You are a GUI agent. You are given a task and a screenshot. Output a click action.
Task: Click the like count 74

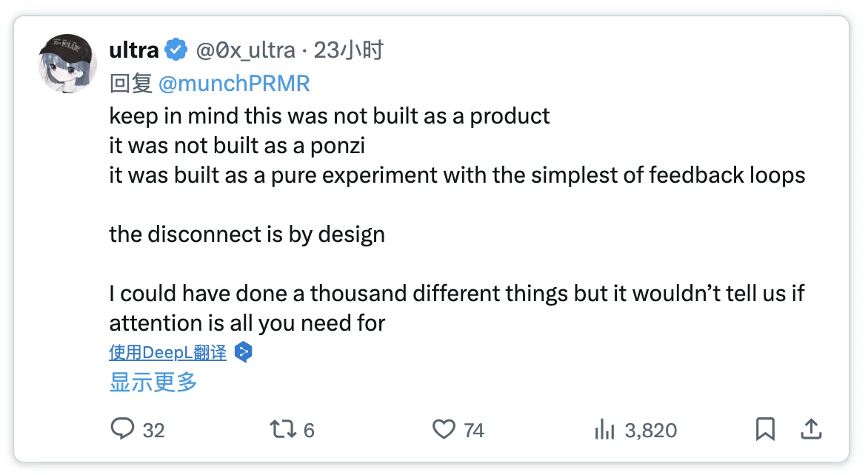[474, 430]
